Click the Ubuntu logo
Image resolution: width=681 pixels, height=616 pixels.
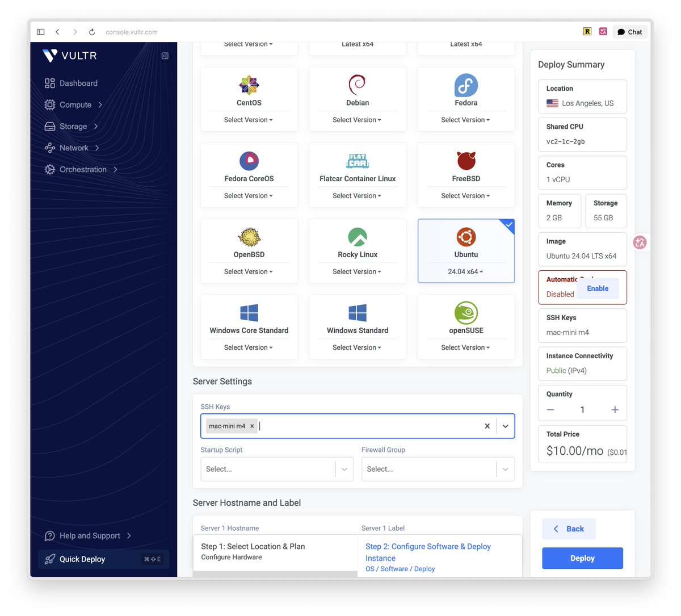[x=466, y=237]
